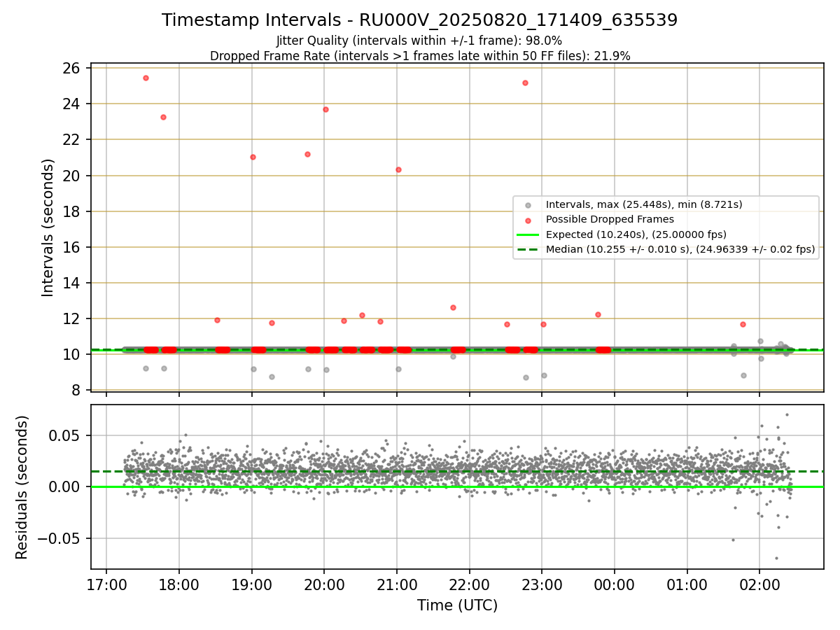Screen dimensions: 840x630
Task: Click the red point near 11.7 seconds after 01:30
Action: point(743,324)
